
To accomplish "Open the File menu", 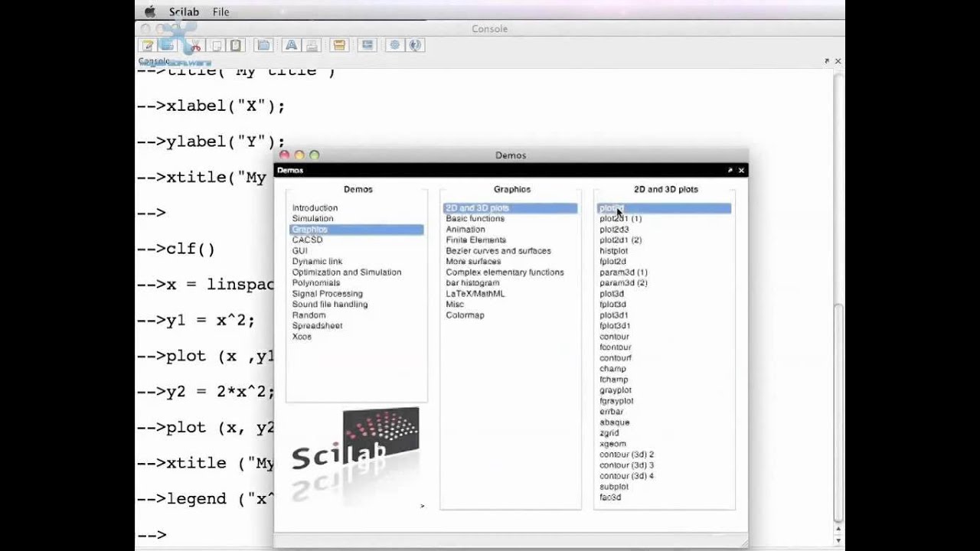I will click(x=221, y=11).
